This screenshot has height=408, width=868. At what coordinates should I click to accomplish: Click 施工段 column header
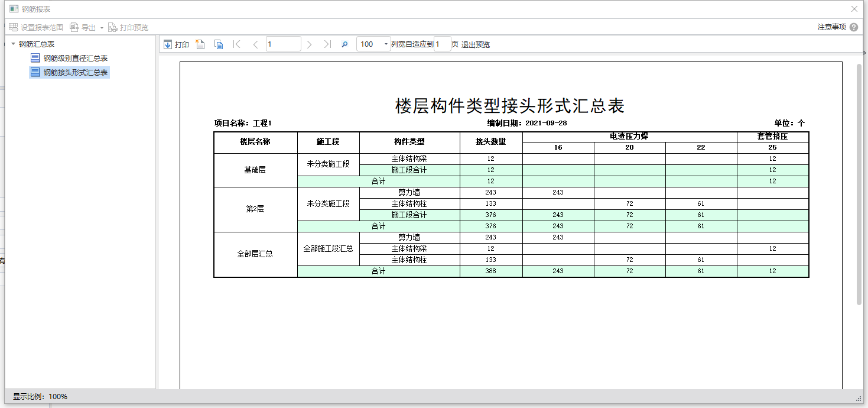click(x=329, y=142)
